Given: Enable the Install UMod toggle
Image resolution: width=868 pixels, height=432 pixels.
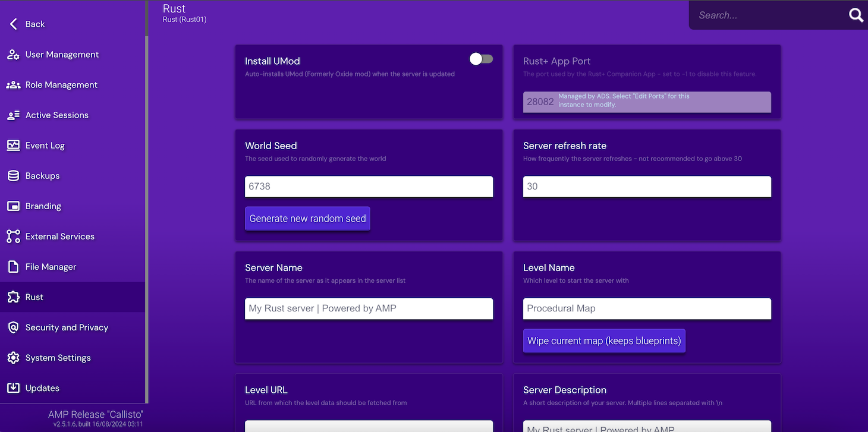Looking at the screenshot, I should [x=480, y=59].
